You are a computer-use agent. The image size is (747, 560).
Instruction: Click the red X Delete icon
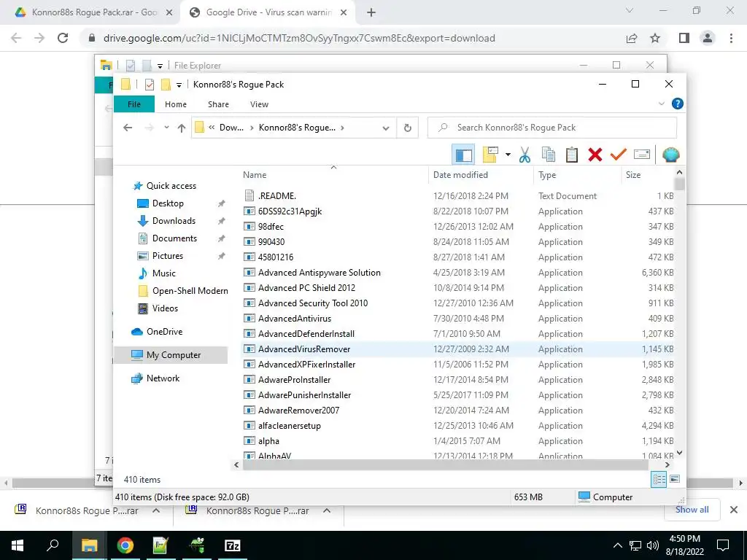(595, 155)
